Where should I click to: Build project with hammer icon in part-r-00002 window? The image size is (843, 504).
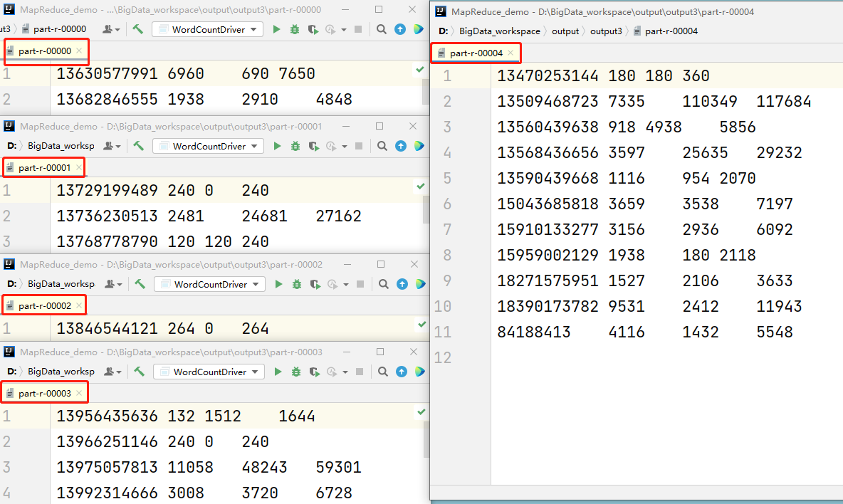pos(140,284)
